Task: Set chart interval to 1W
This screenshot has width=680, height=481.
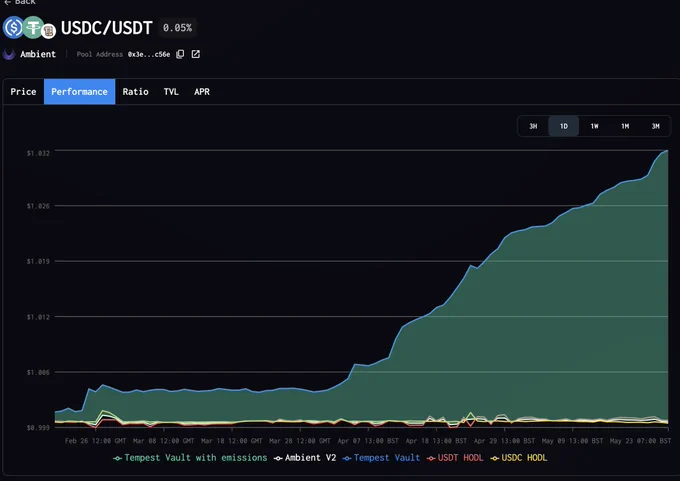Action: (x=594, y=126)
